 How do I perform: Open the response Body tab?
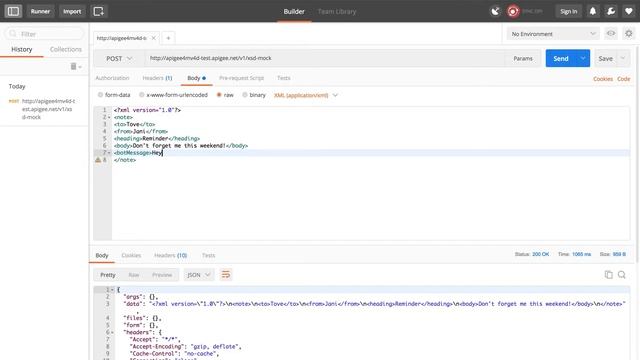tap(102, 255)
